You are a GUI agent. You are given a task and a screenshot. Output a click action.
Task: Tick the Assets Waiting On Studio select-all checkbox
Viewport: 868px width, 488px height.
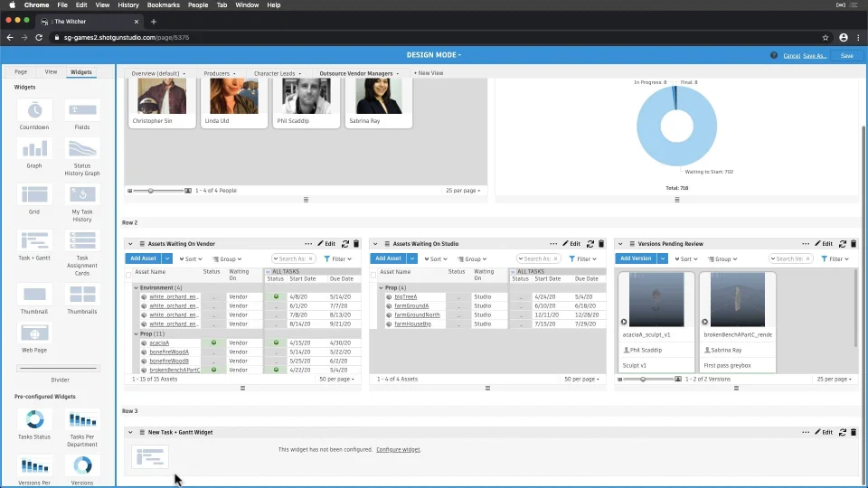click(373, 275)
